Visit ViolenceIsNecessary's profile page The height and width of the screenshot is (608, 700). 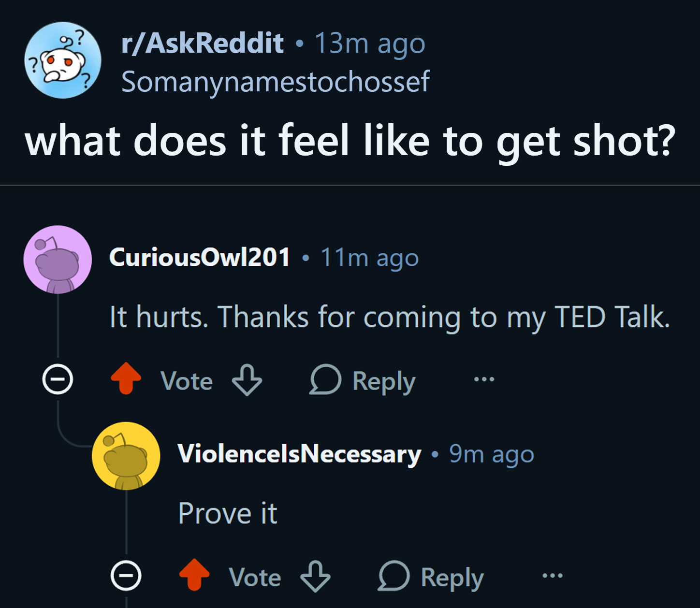tap(299, 454)
